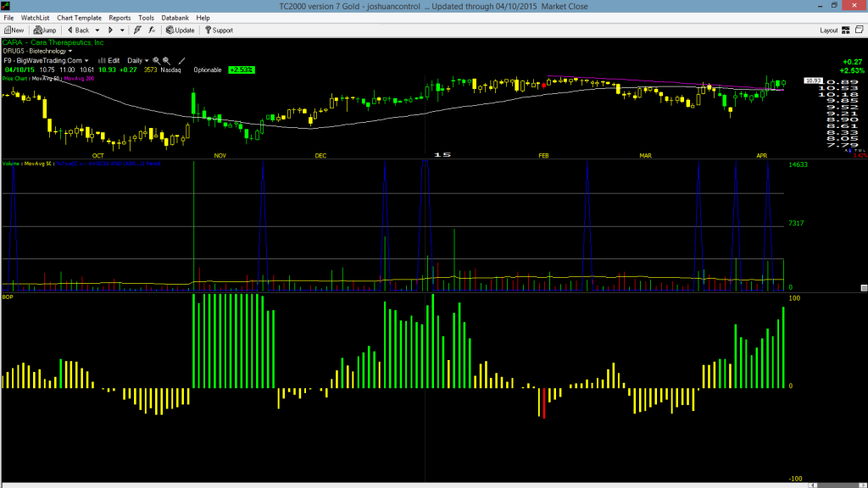This screenshot has width=868, height=488.
Task: Click the MovAvg 50 indicator label
Action: pos(46,79)
